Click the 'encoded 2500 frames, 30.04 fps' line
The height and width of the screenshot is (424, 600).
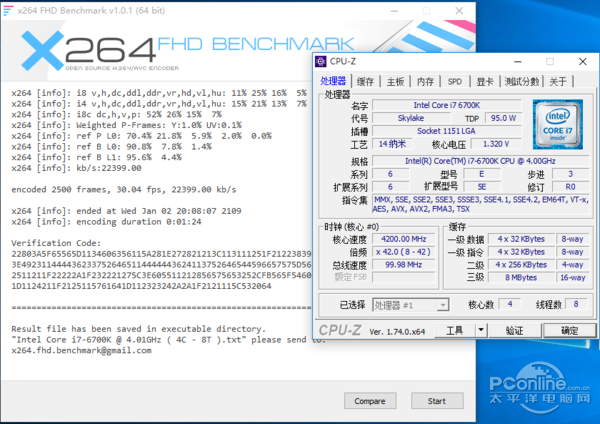coord(124,189)
